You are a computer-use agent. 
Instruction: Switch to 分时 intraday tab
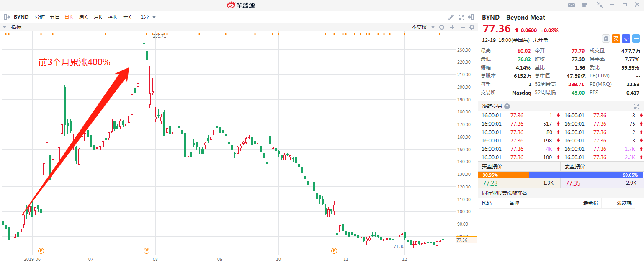click(x=39, y=17)
